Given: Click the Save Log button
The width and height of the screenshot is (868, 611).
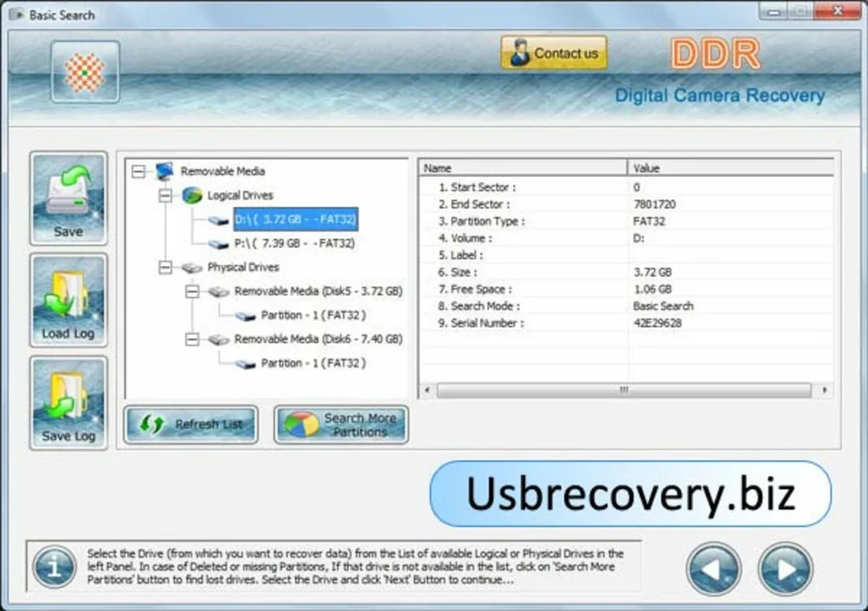Looking at the screenshot, I should [x=68, y=403].
